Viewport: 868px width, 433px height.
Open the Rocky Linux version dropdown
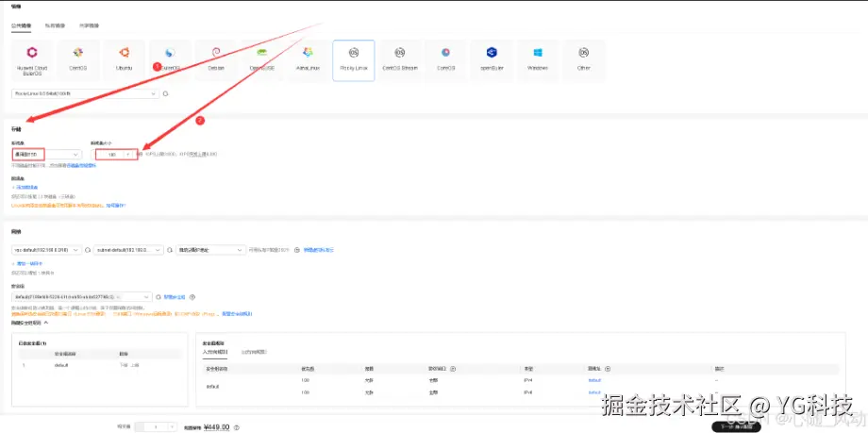(x=85, y=94)
